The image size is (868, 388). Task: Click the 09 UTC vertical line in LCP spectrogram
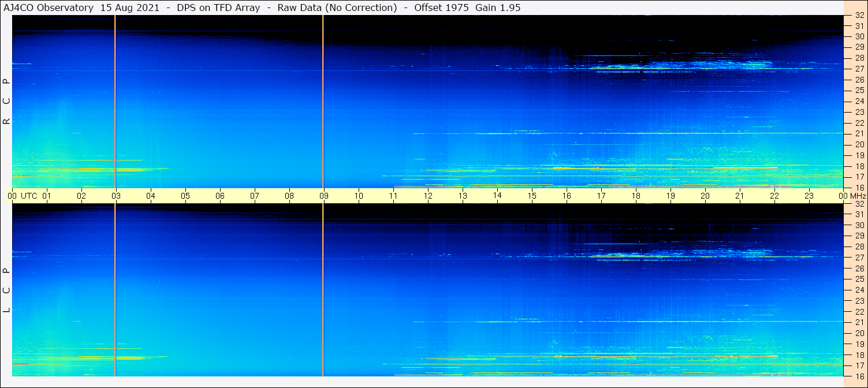click(323, 290)
